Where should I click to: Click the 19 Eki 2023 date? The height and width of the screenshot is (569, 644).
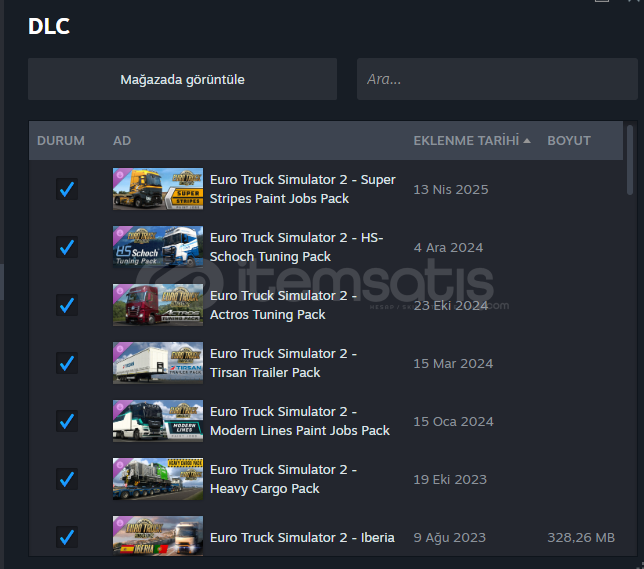(x=450, y=479)
